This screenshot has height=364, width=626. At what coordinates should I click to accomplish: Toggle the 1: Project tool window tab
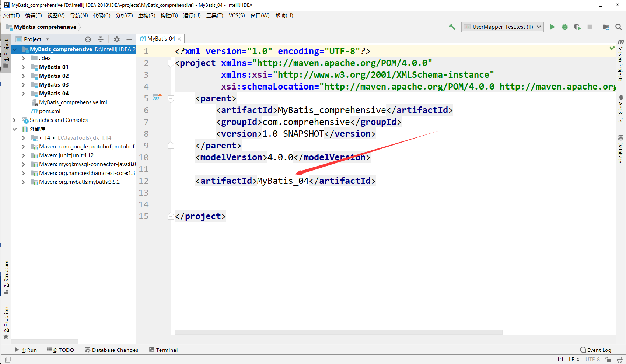6,53
